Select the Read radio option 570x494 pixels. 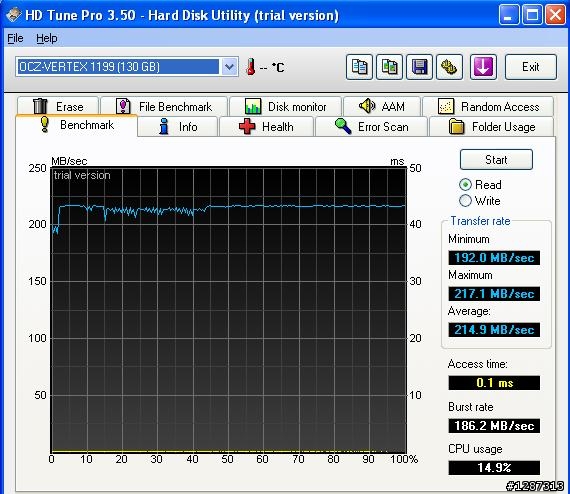coord(481,185)
